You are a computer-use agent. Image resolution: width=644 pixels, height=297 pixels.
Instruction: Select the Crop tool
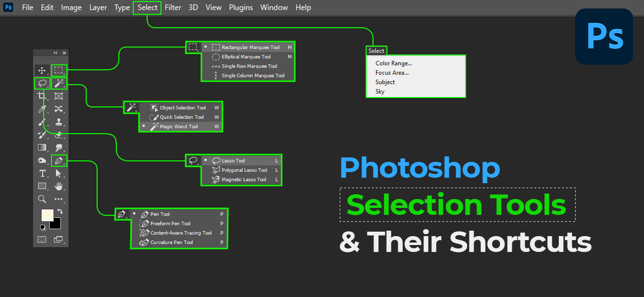42,96
